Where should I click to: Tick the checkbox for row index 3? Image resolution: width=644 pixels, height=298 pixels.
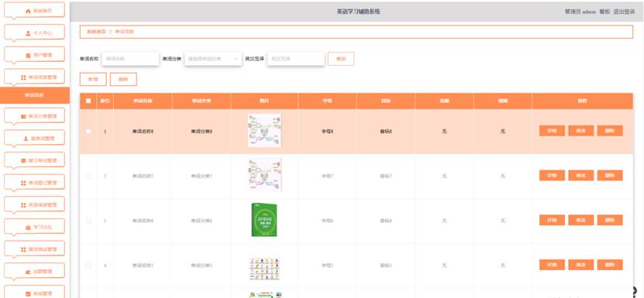pyautogui.click(x=88, y=221)
